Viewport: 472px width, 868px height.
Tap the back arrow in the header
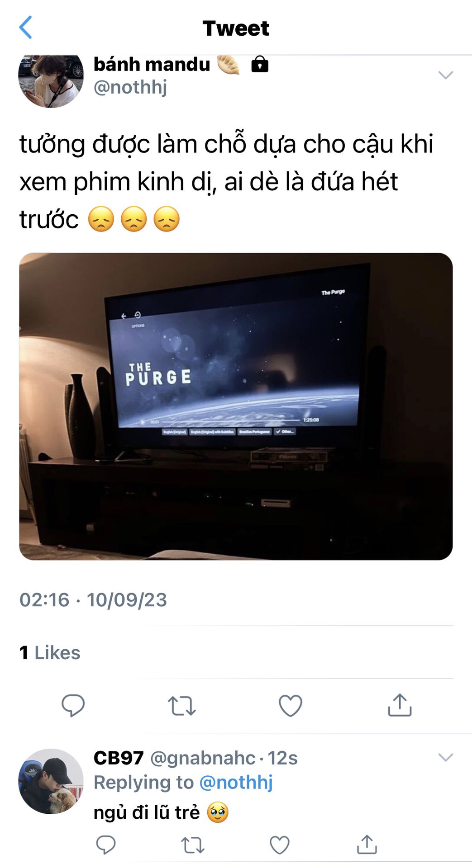coord(26,28)
